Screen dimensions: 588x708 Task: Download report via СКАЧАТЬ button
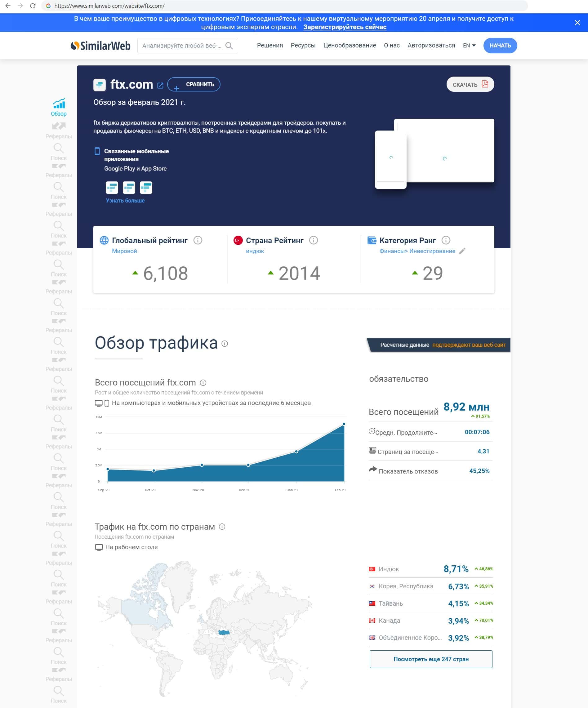click(470, 84)
